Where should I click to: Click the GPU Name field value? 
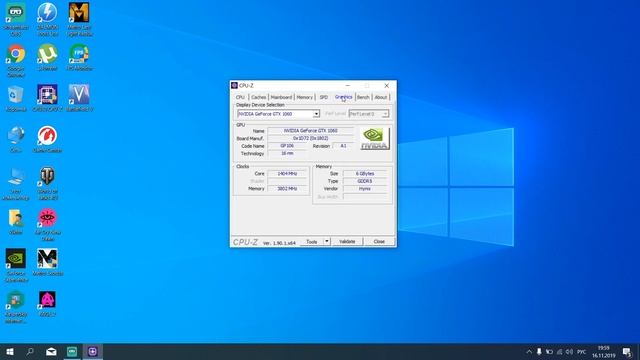click(311, 131)
